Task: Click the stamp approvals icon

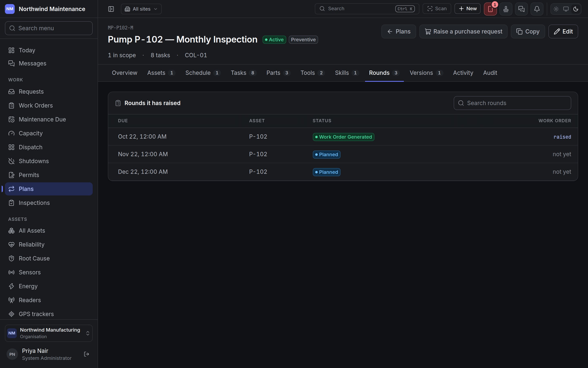Action: 506,9
